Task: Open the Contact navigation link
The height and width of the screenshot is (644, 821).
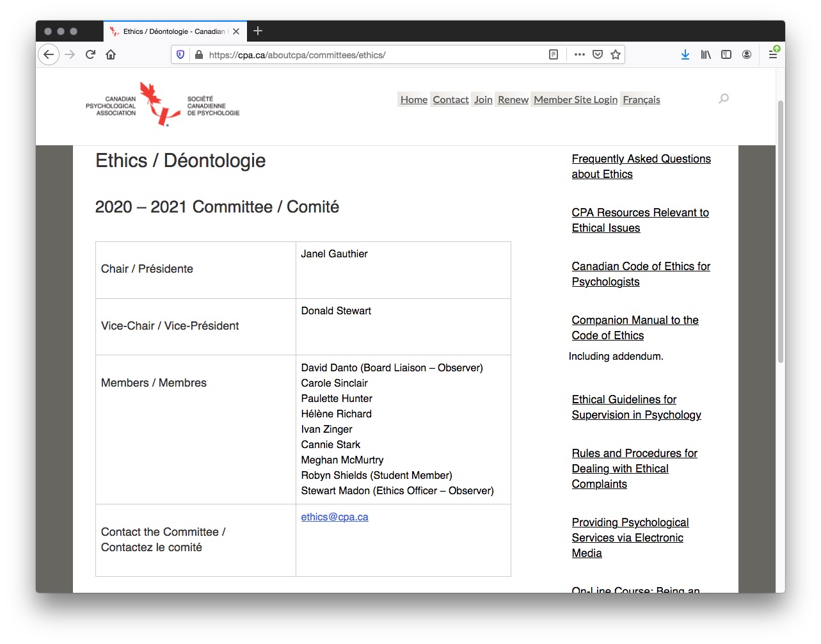Action: [450, 99]
